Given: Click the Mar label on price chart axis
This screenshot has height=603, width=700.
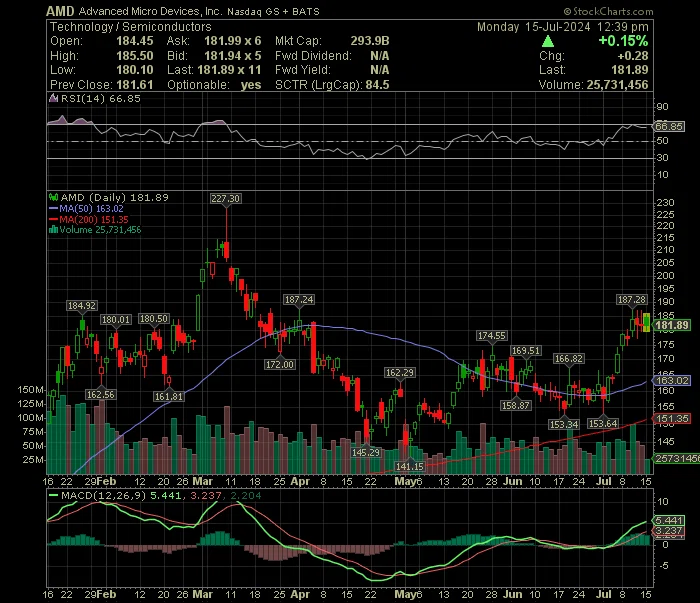Looking at the screenshot, I should pos(203,482).
